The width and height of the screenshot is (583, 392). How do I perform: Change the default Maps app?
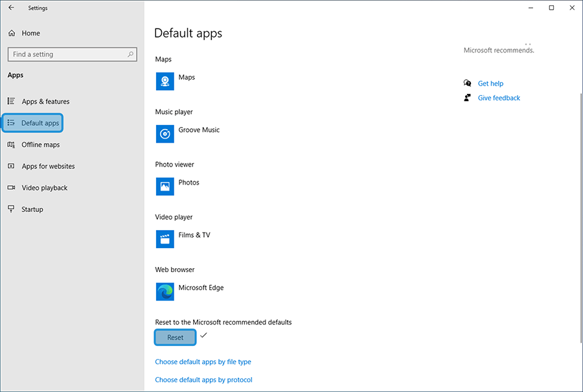pos(187,77)
